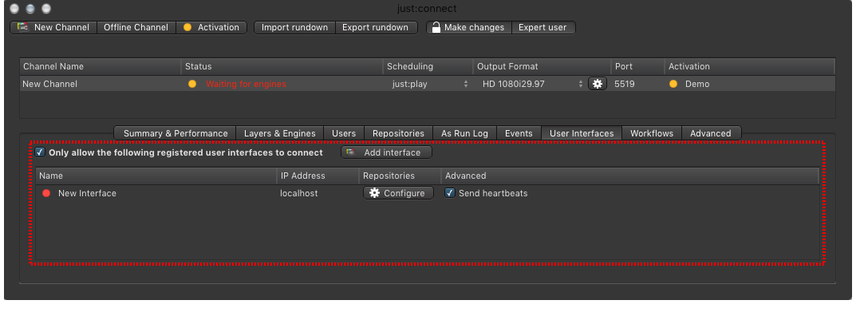Click Export rundown

(x=376, y=27)
